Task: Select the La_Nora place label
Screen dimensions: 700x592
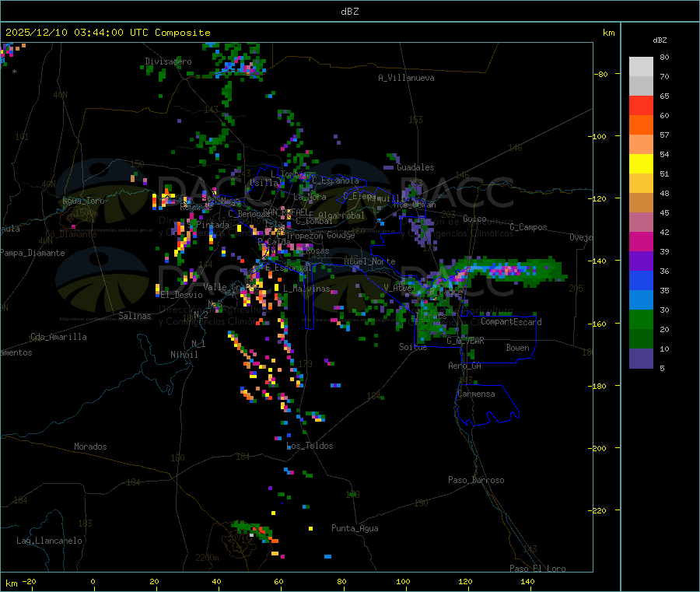Action: click(x=310, y=197)
